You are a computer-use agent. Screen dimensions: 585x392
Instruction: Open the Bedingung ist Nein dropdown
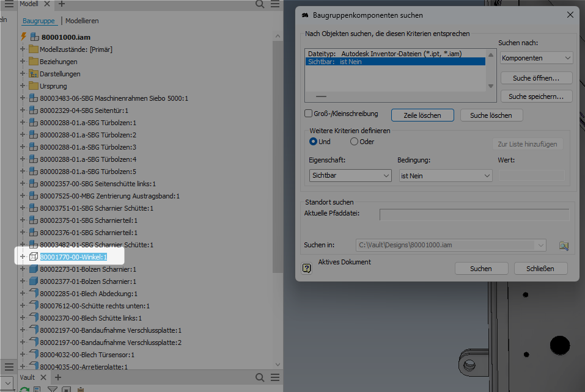(446, 175)
